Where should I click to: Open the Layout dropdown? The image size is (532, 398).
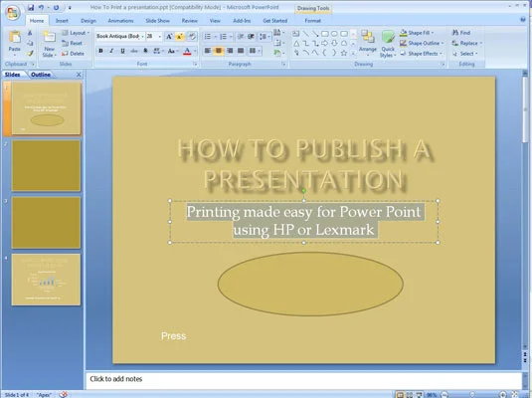[76, 33]
